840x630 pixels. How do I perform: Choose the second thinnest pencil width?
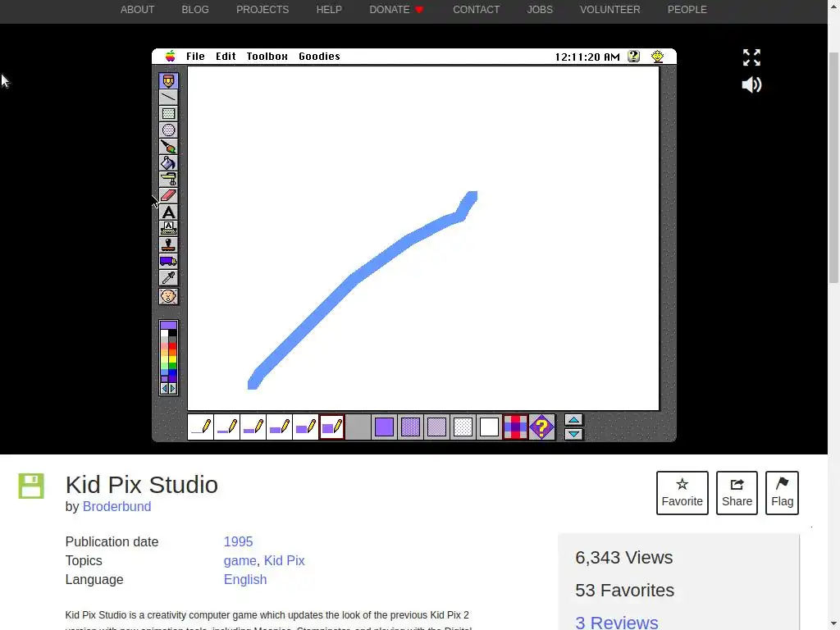click(226, 427)
